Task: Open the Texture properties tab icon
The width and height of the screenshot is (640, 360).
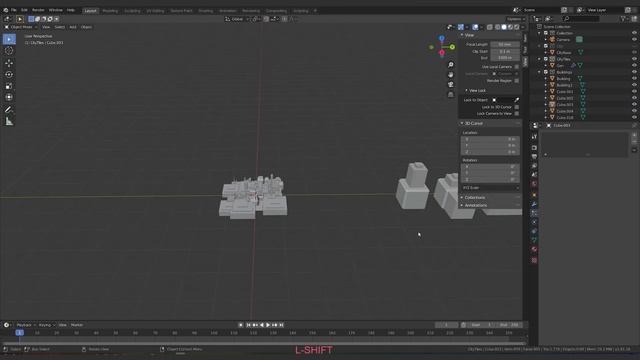Action: coord(534,260)
